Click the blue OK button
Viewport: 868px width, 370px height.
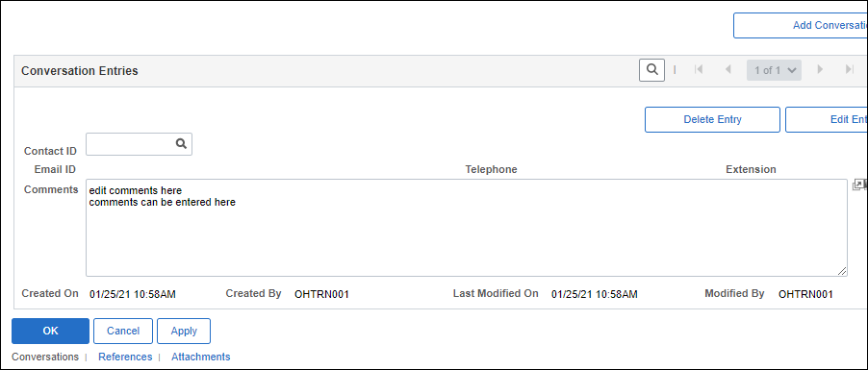click(50, 331)
